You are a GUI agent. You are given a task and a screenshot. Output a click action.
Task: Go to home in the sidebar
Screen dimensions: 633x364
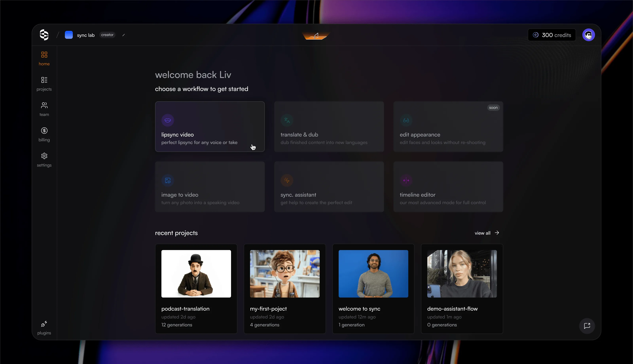coord(44,59)
